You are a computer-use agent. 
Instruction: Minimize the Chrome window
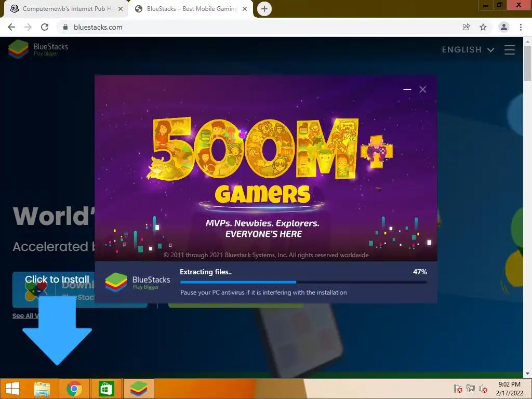click(x=486, y=5)
